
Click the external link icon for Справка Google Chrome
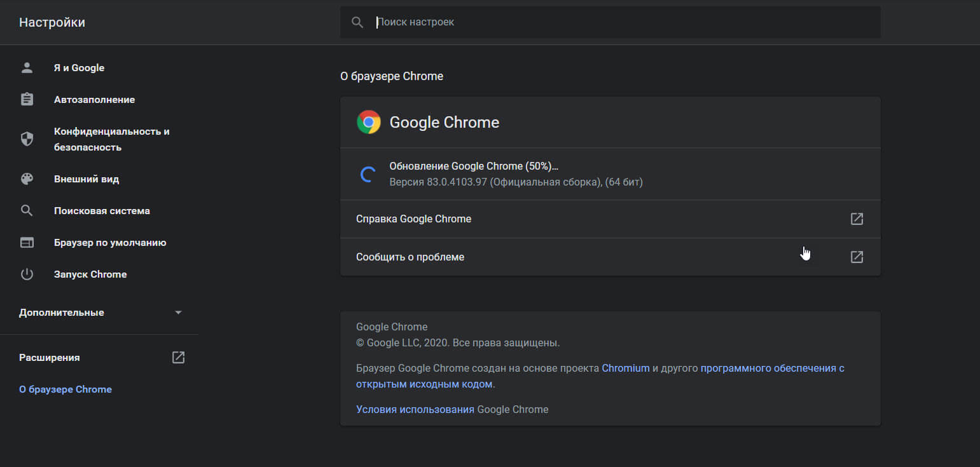coord(857,219)
